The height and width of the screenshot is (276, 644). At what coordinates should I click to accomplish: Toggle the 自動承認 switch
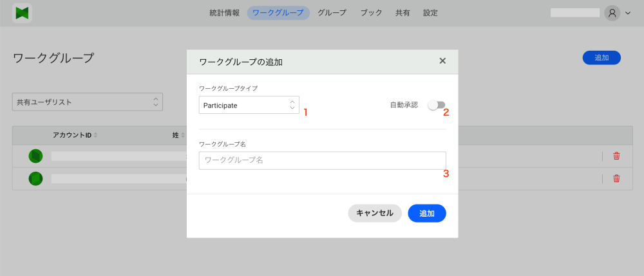tap(437, 105)
